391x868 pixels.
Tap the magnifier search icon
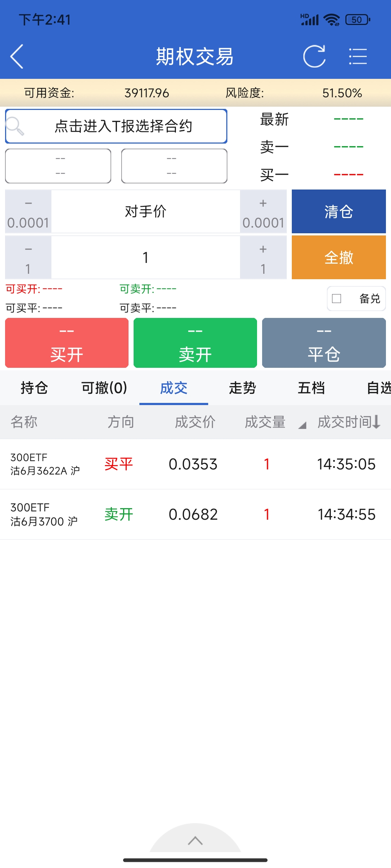(x=15, y=126)
